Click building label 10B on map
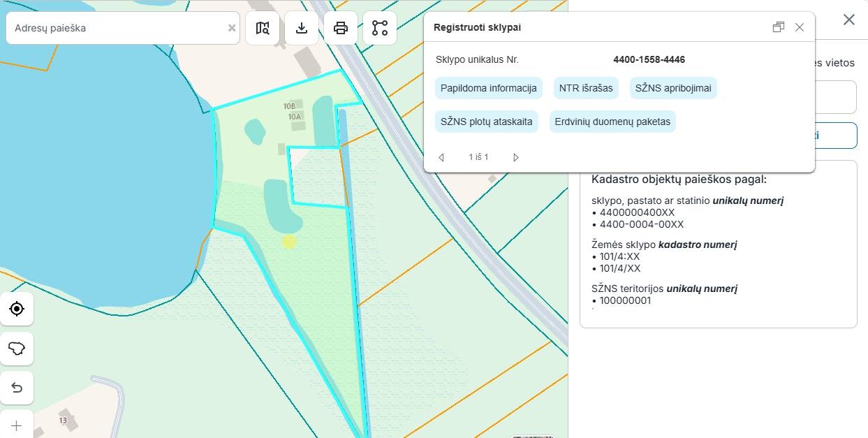Viewport: 868px width, 438px height. pyautogui.click(x=289, y=106)
